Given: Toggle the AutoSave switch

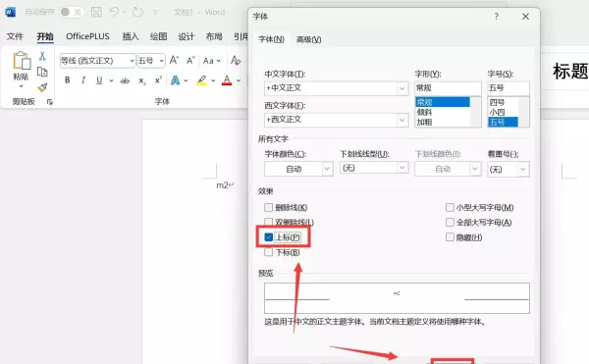Looking at the screenshot, I should (x=72, y=12).
